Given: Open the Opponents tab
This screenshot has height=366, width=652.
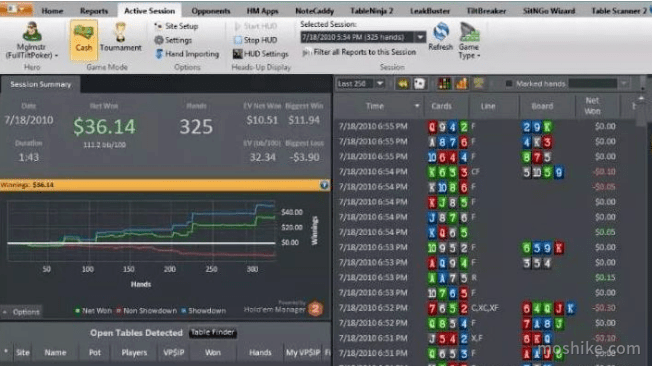Looking at the screenshot, I should [211, 11].
